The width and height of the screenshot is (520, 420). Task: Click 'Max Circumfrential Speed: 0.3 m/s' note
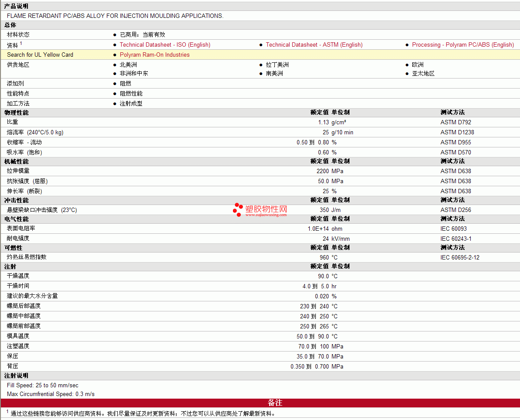(x=51, y=394)
